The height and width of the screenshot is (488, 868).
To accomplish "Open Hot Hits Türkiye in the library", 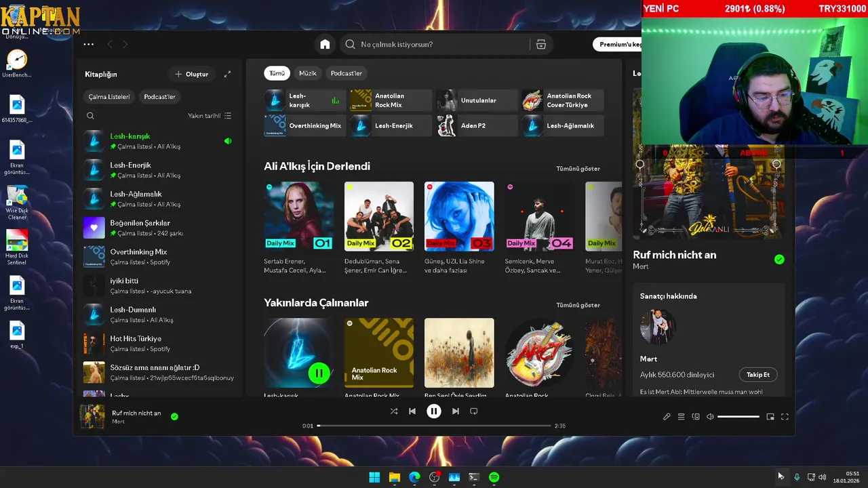I will point(159,344).
